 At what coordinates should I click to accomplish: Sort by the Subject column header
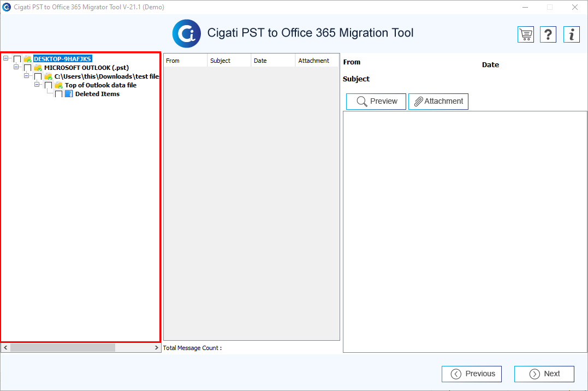point(229,61)
